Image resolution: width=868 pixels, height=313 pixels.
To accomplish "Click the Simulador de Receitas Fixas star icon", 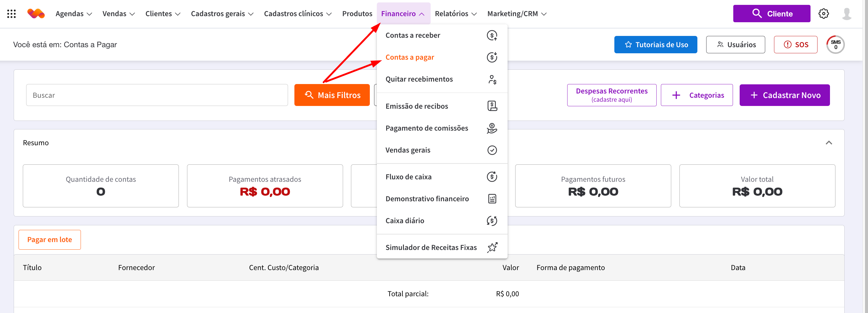I will pos(492,247).
